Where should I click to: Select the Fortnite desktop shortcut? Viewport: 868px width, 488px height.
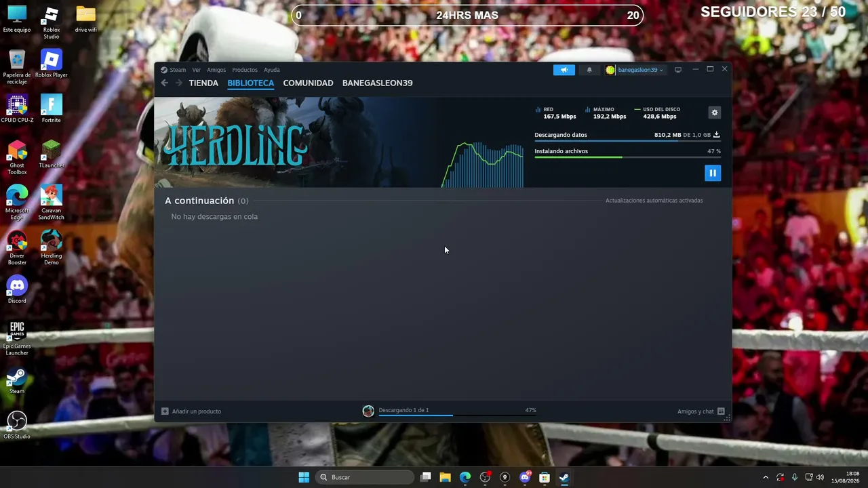point(52,109)
